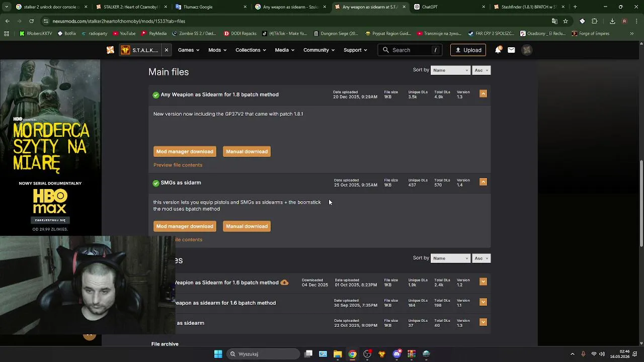
Task: Open the user profile avatar menu
Action: pyautogui.click(x=527, y=50)
